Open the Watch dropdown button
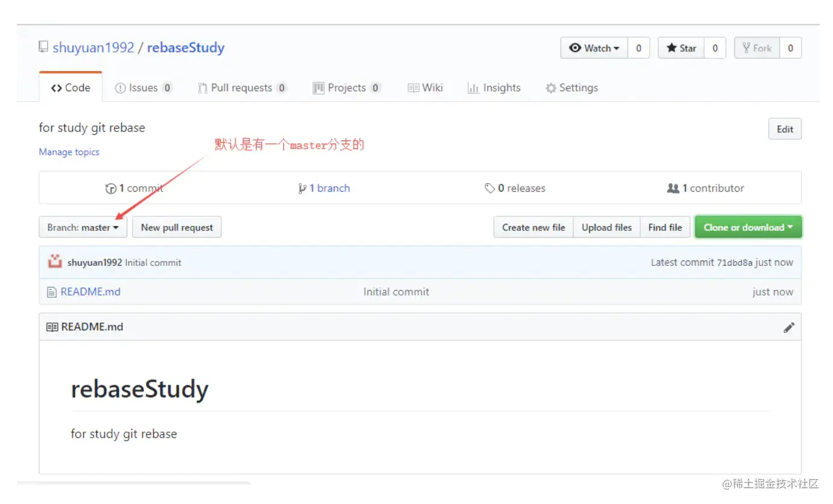 click(x=594, y=48)
